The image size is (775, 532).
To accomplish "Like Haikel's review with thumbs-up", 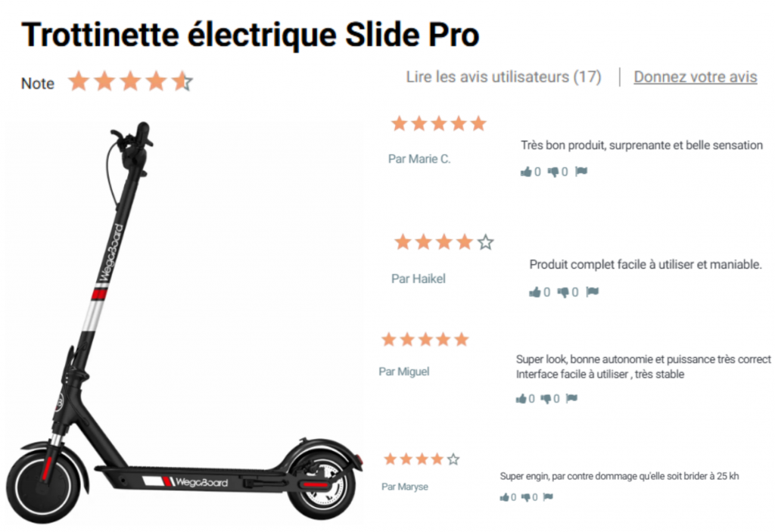I will coord(535,291).
